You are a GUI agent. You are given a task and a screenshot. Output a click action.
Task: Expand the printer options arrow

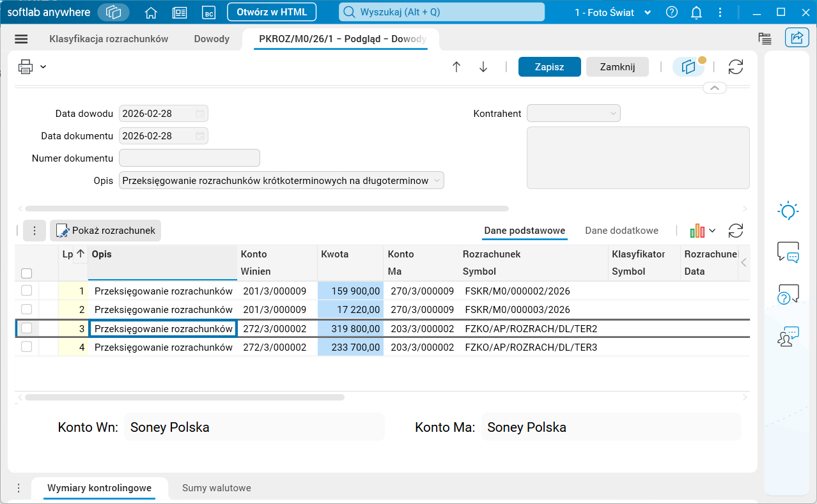(43, 66)
